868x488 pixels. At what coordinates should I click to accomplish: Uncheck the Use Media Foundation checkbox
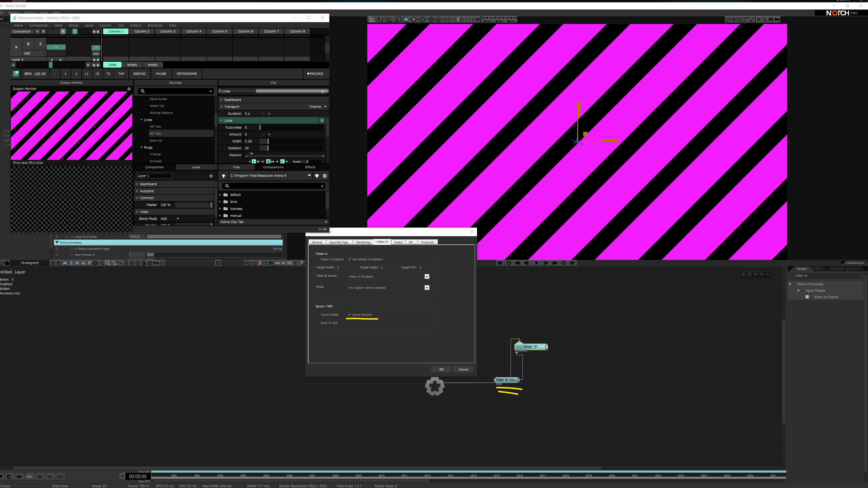[x=349, y=259]
